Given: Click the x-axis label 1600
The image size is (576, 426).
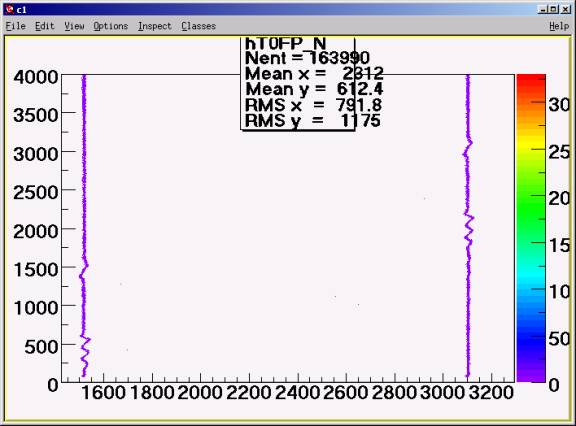Looking at the screenshot, I should (x=103, y=393).
